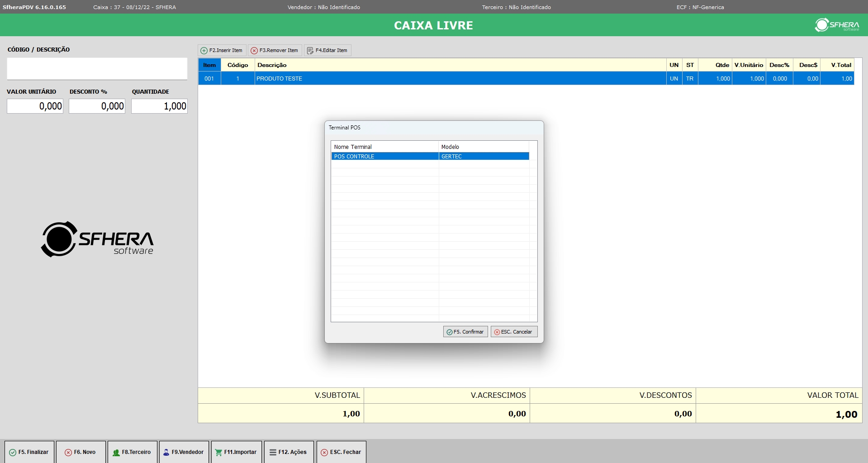
Task: Click the Modelo column header
Action: pos(483,147)
